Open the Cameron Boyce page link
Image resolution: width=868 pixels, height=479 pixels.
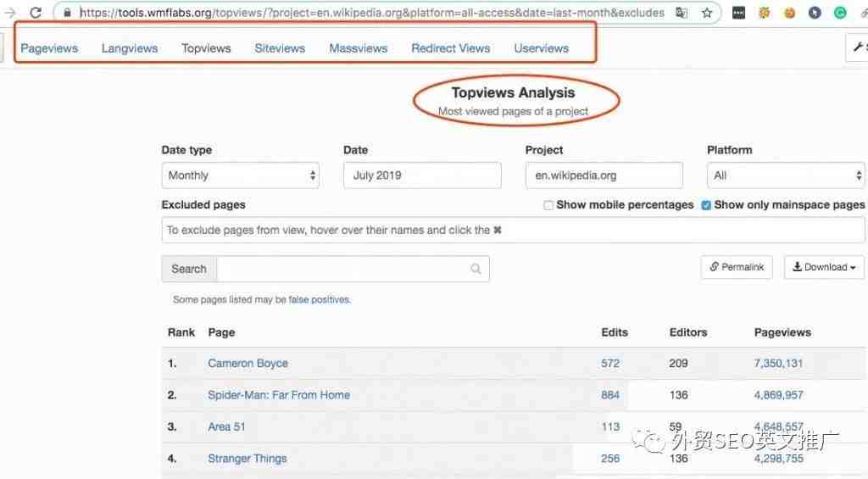click(x=248, y=363)
